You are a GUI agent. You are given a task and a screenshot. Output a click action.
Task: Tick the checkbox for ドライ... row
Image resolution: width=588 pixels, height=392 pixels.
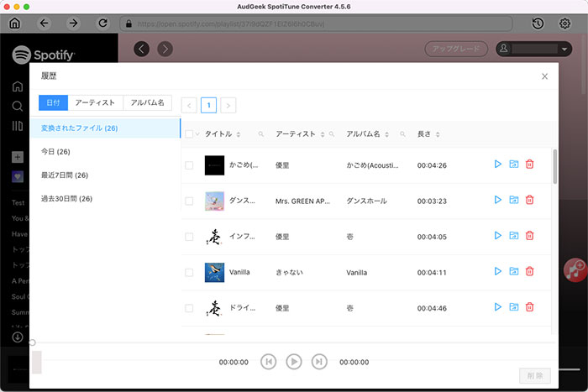(x=189, y=308)
